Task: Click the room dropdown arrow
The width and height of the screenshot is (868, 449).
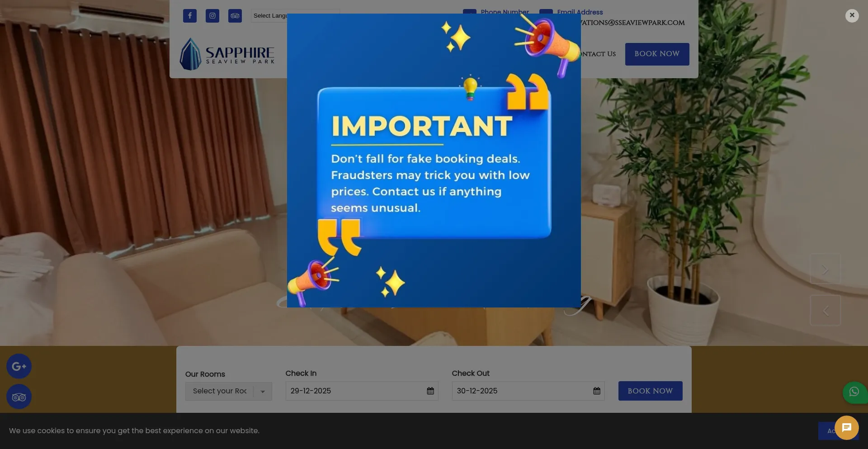Action: pyautogui.click(x=263, y=392)
